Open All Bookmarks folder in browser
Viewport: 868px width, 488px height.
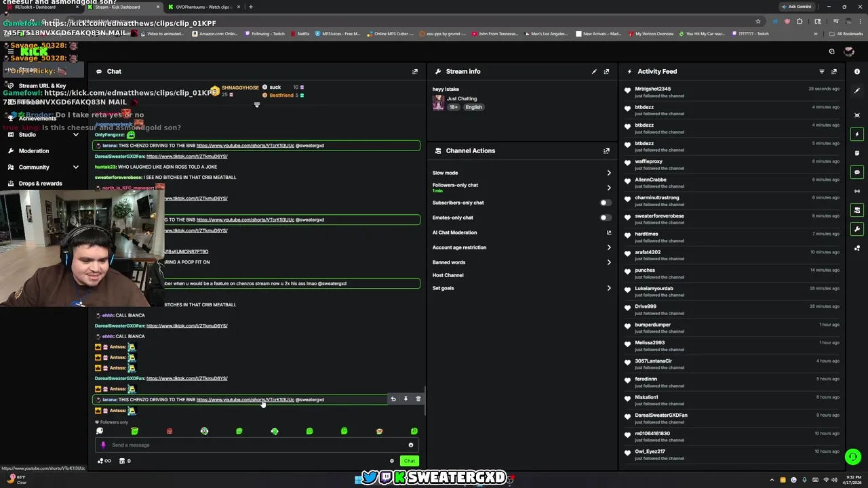847,34
